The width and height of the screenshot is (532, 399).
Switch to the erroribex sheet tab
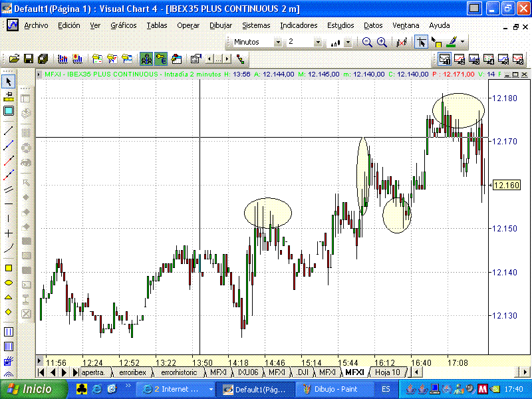(132, 372)
